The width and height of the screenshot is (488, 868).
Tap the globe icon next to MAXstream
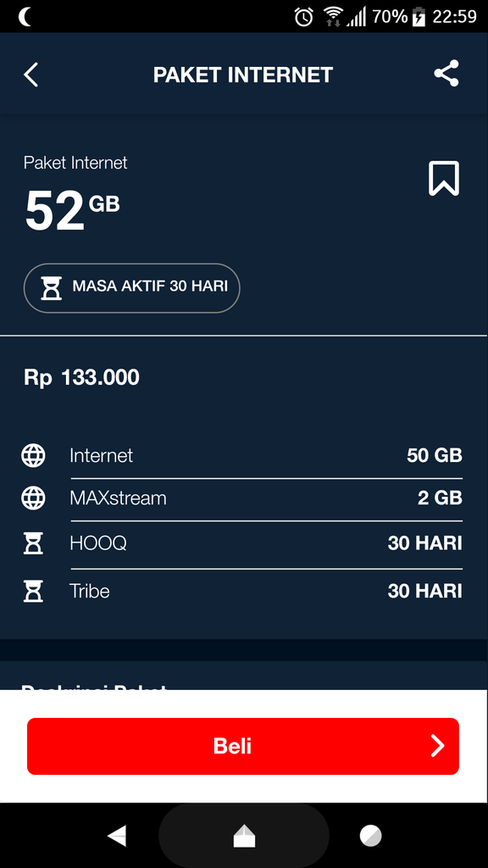(33, 498)
